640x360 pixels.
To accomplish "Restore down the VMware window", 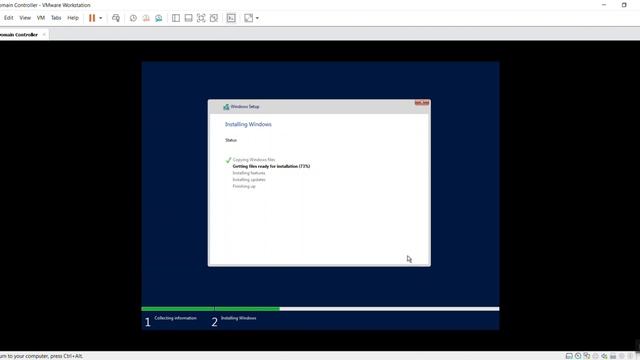I will pyautogui.click(x=624, y=5).
